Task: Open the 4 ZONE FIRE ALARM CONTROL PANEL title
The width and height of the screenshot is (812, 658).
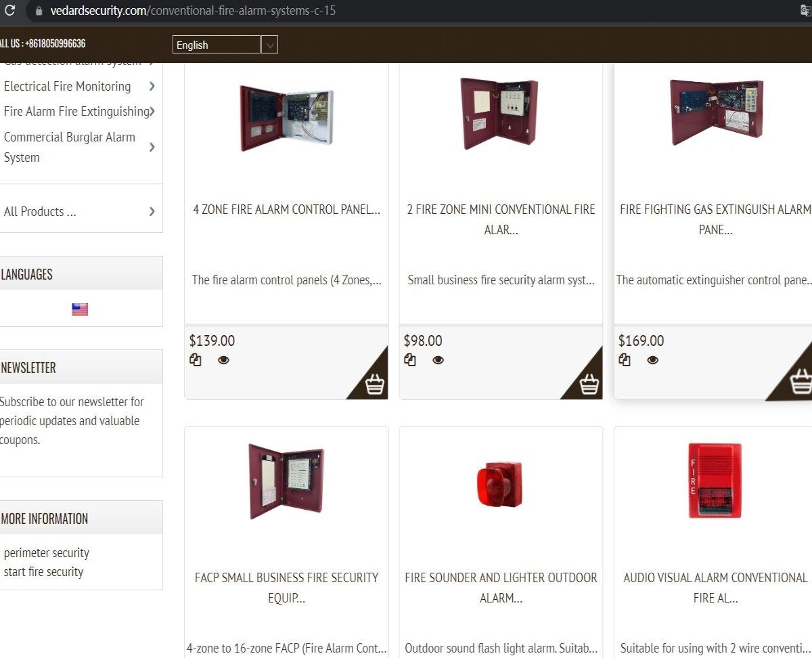Action: [x=286, y=209]
